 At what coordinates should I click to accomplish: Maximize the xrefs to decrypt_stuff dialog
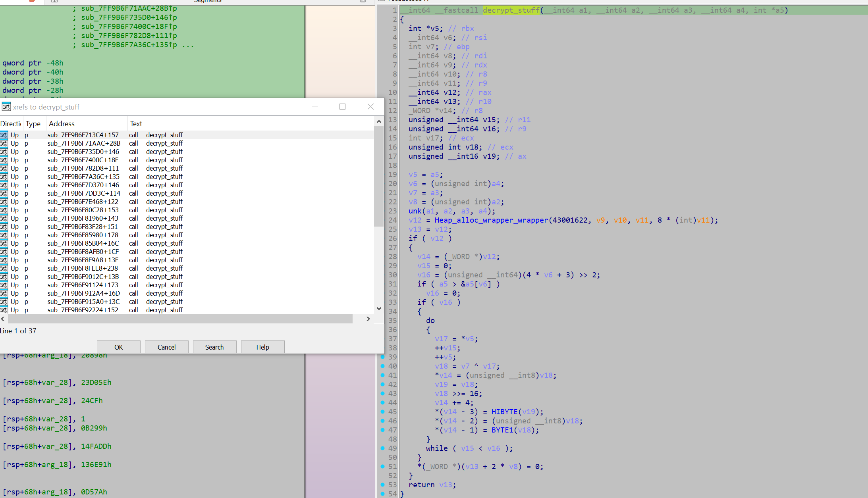point(342,107)
